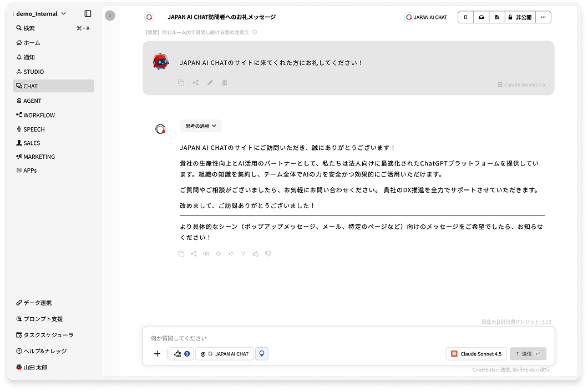The width and height of the screenshot is (588, 391).
Task: Open データ連携 data integration
Action: (x=53, y=303)
